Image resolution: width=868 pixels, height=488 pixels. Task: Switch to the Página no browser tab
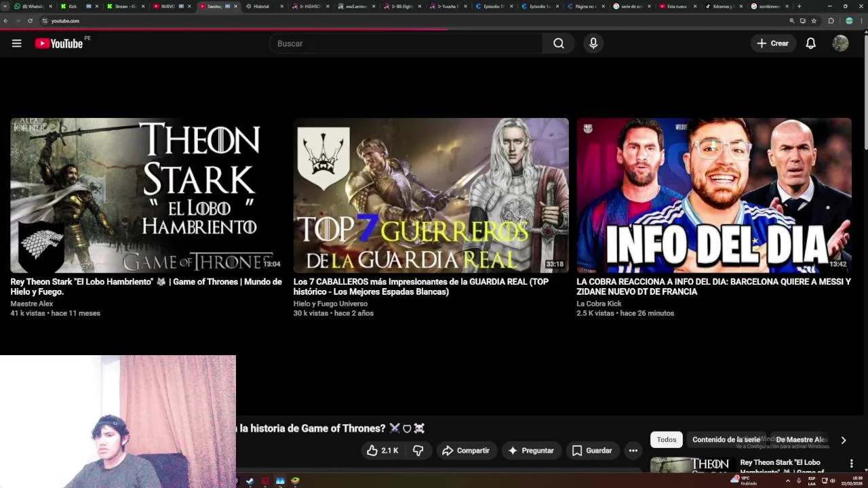(x=585, y=6)
